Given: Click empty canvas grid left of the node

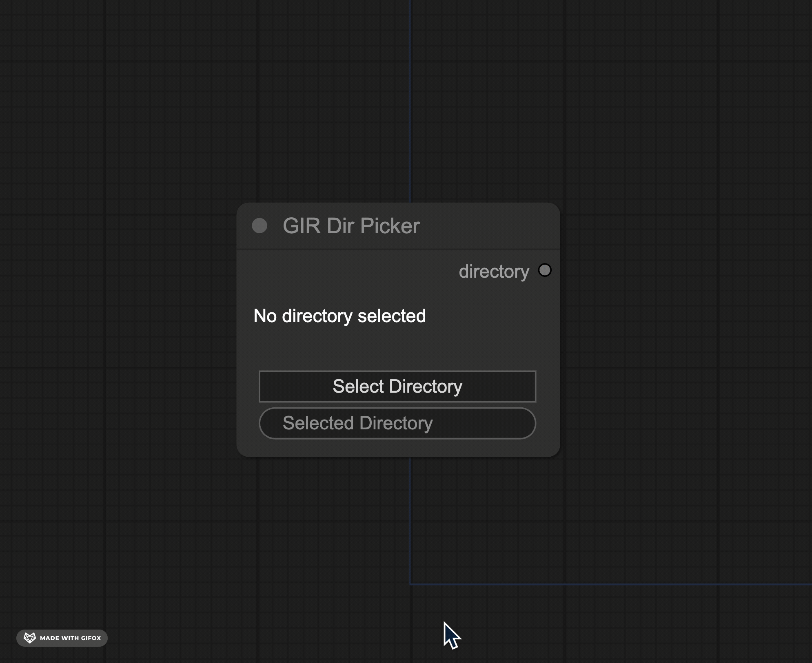Looking at the screenshot, I should 122,326.
